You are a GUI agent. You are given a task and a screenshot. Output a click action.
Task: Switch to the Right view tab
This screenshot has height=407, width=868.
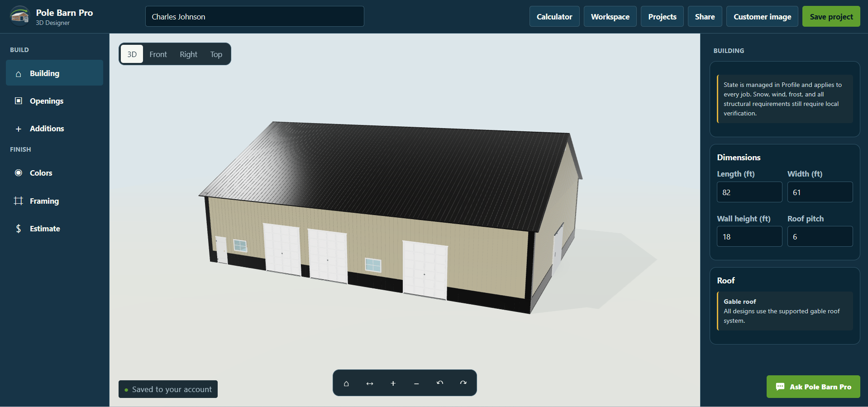point(189,54)
